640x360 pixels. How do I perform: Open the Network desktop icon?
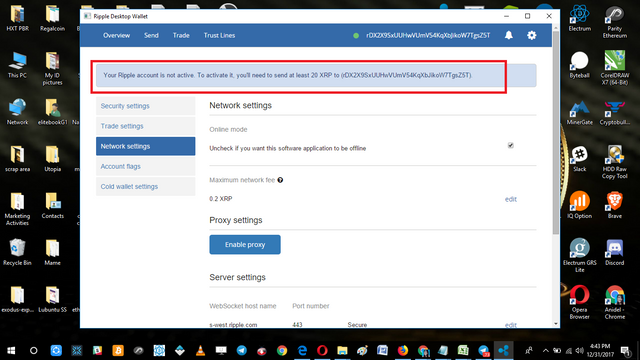coord(17,112)
